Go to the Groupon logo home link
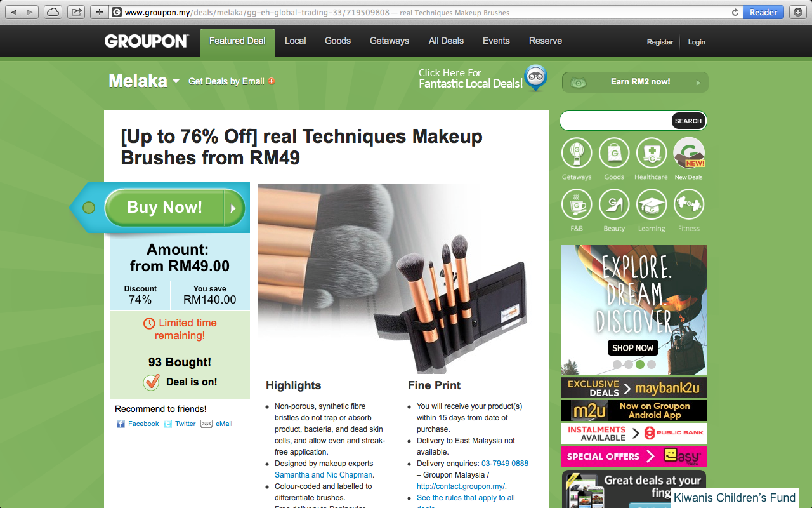The height and width of the screenshot is (508, 812). coord(147,41)
